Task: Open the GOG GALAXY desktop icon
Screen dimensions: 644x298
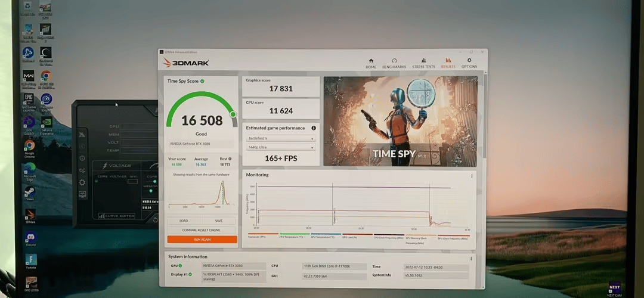Action: click(29, 126)
